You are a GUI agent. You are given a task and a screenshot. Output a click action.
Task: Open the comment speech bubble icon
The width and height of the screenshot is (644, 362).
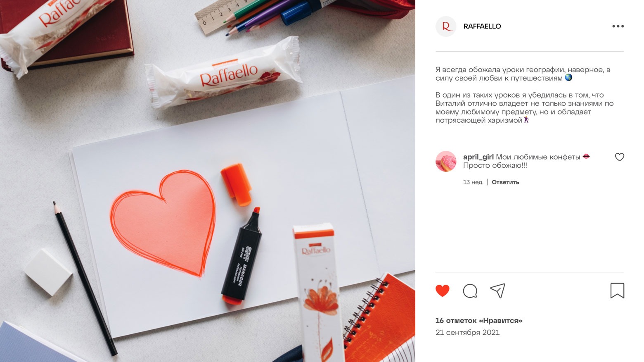(x=470, y=291)
